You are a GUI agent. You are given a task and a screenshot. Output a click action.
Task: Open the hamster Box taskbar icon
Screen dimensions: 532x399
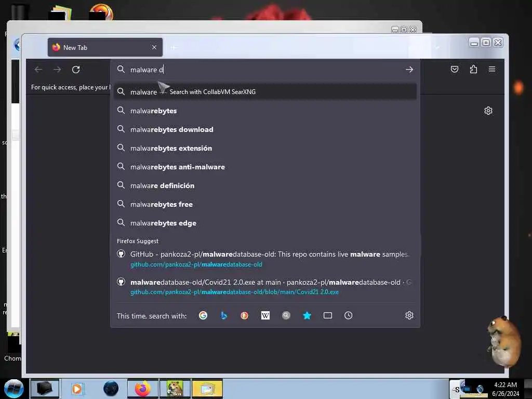pos(175,389)
